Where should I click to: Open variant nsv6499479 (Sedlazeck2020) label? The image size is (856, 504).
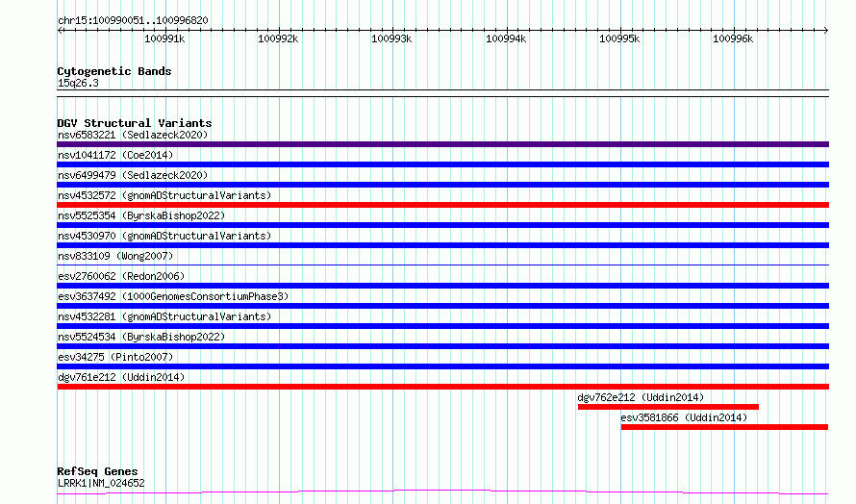133,175
